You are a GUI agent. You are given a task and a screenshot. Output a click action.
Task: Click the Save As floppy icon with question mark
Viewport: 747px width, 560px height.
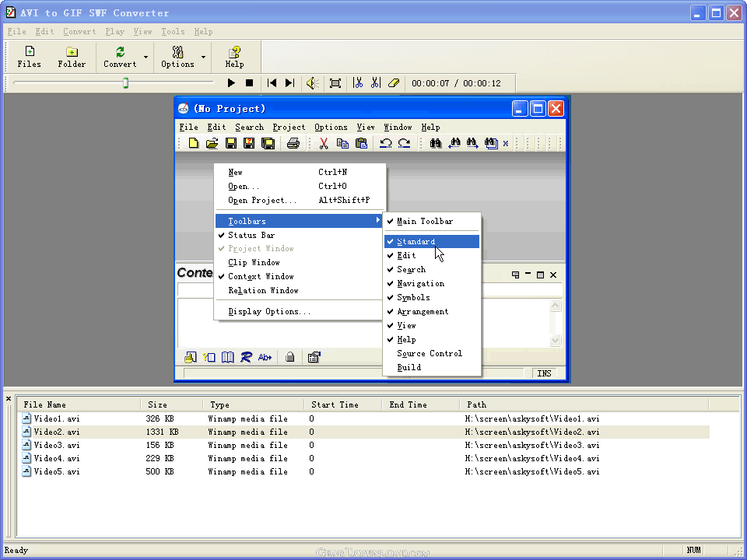[249, 143]
